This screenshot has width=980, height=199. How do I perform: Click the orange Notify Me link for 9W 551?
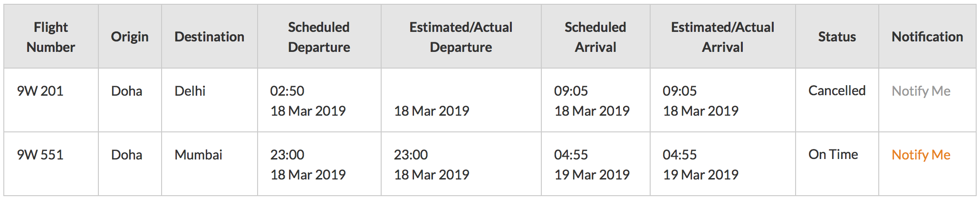pyautogui.click(x=921, y=155)
